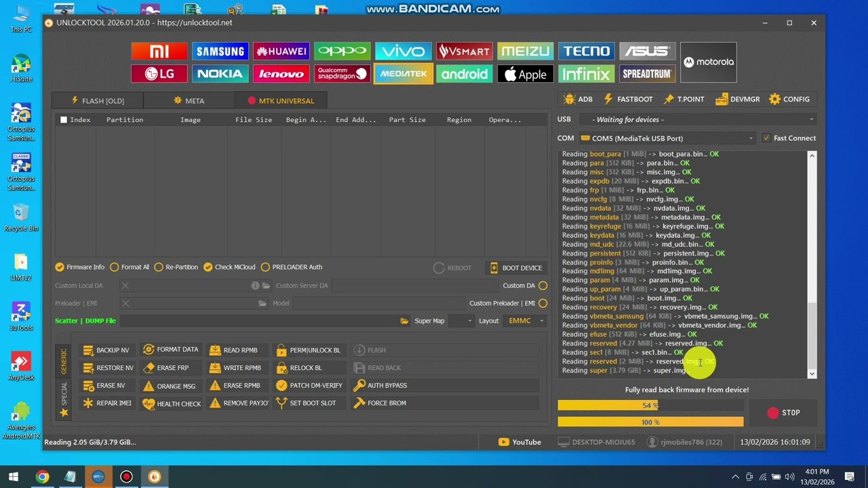Open the Layout EMMC dropdown
The image size is (868, 488).
[x=524, y=321]
